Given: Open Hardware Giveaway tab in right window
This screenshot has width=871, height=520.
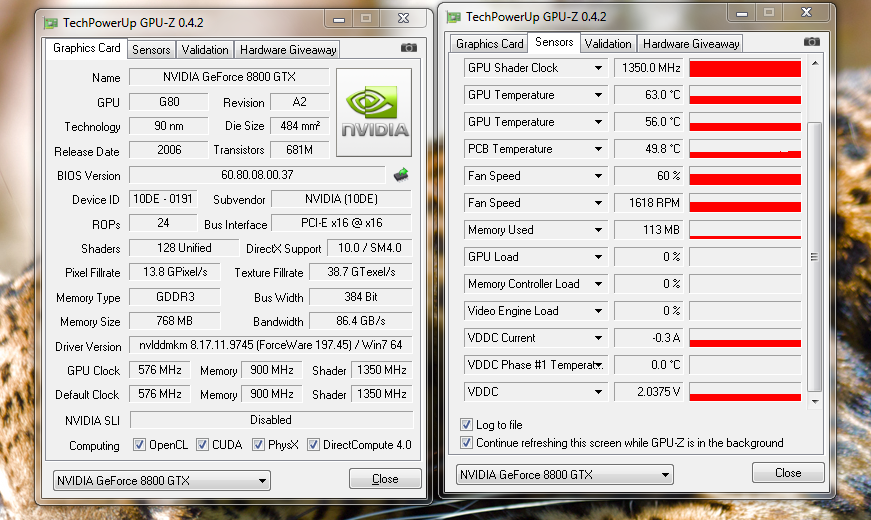Looking at the screenshot, I should tap(690, 44).
